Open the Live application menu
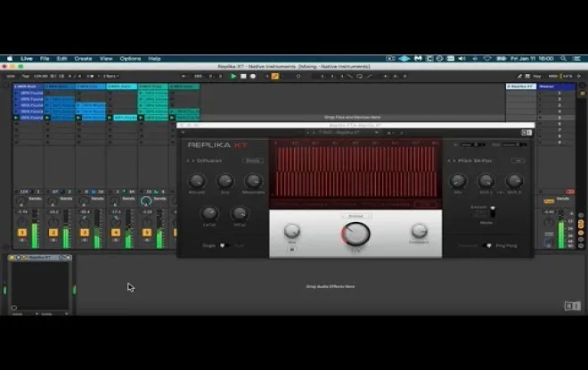 click(x=26, y=59)
